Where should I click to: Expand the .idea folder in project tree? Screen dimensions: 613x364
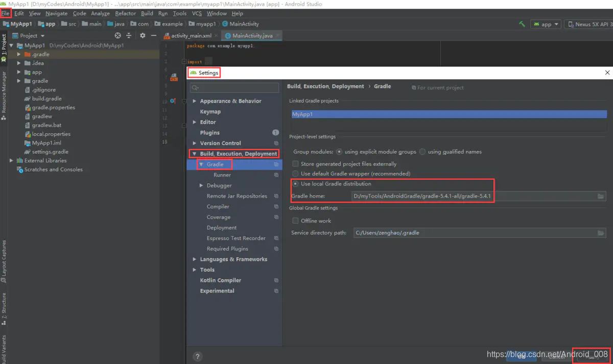click(19, 63)
